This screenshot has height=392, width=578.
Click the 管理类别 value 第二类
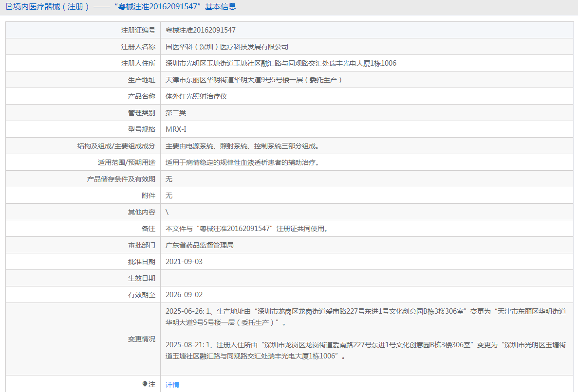pyautogui.click(x=176, y=113)
